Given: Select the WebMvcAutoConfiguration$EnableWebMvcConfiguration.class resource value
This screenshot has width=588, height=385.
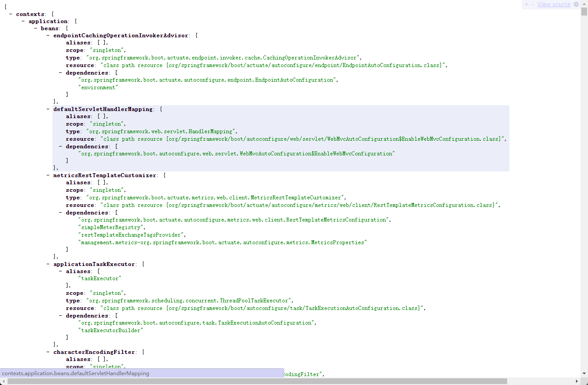Looking at the screenshot, I should 303,139.
